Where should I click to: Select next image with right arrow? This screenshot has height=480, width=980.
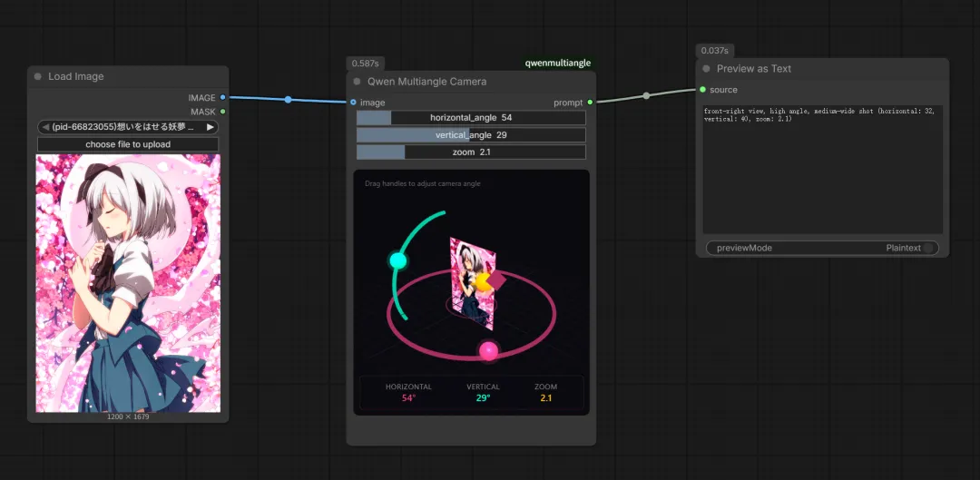click(x=211, y=127)
